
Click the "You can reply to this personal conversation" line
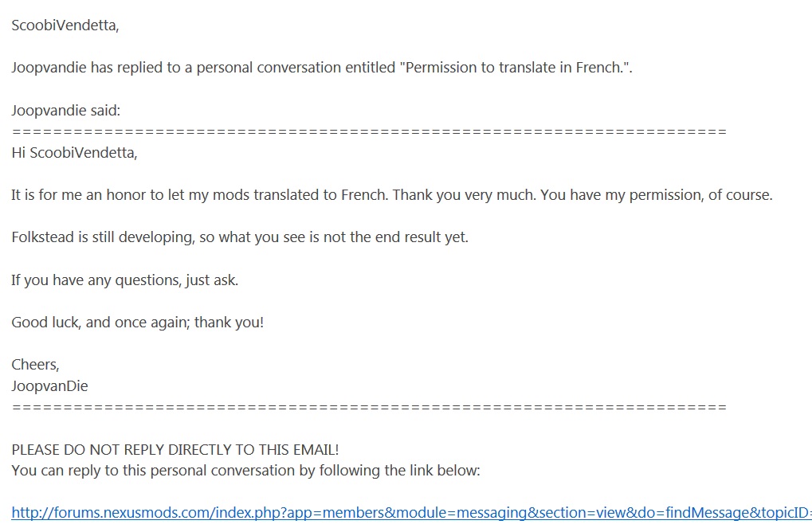coord(246,471)
